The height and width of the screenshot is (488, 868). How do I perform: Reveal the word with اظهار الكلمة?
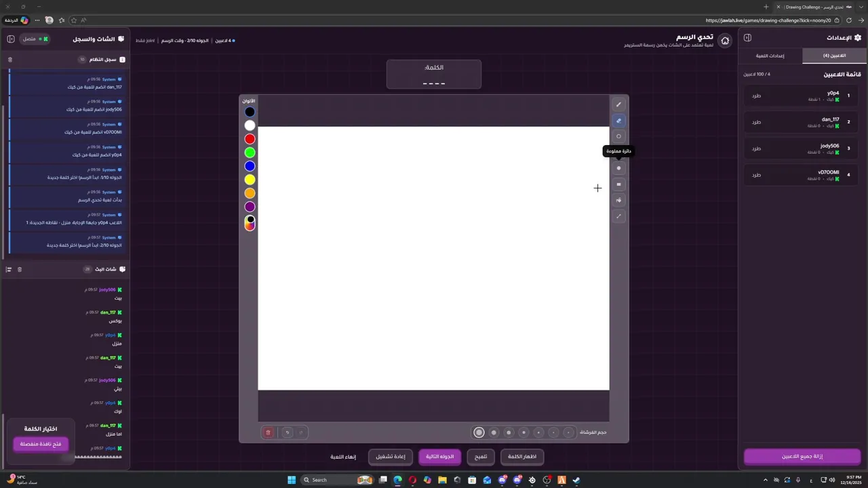(522, 457)
